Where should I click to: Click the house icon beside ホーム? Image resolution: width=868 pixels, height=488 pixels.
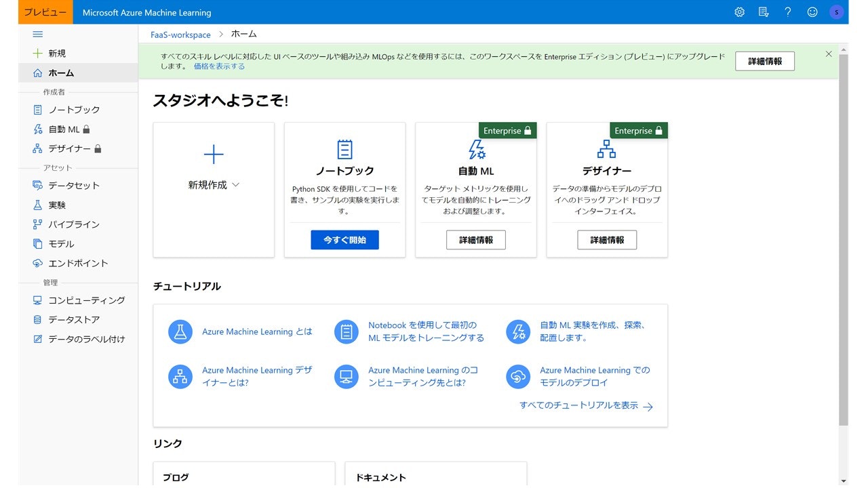point(38,73)
